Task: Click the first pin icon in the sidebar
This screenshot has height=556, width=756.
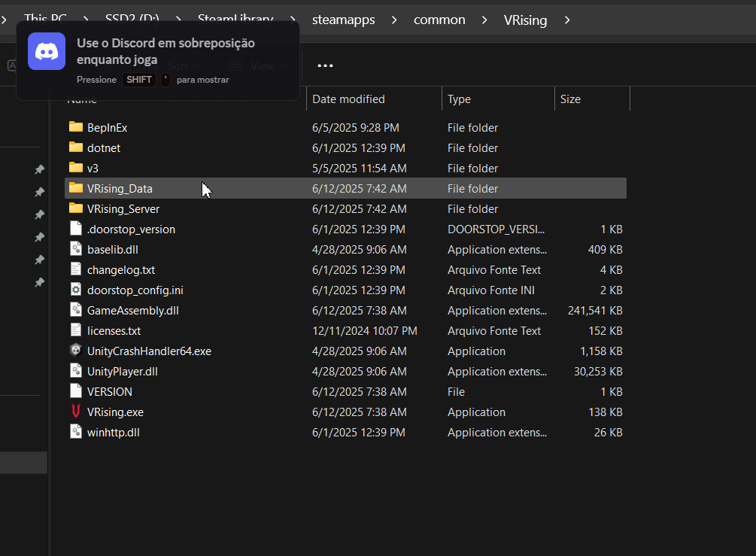Action: point(40,169)
